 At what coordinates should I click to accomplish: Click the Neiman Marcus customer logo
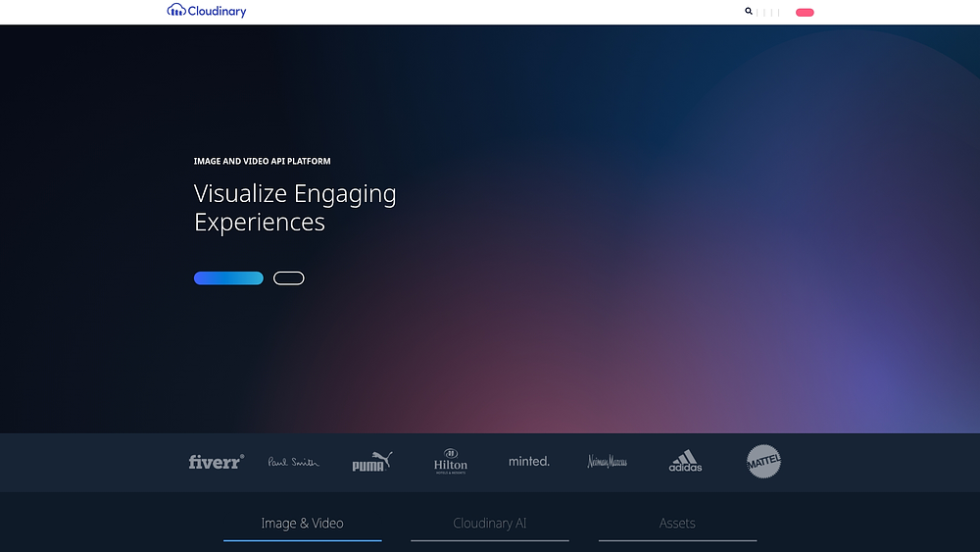[x=607, y=462]
